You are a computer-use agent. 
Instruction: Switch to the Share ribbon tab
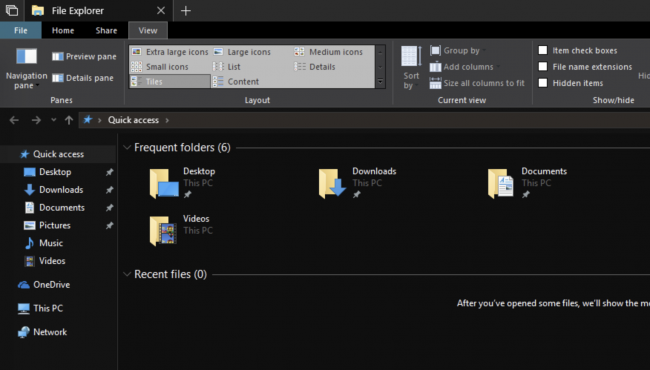(106, 30)
